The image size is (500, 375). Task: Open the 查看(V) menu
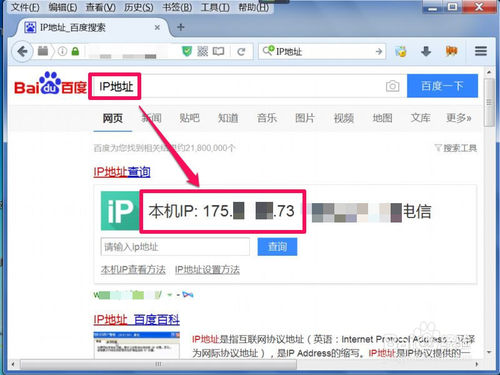[101, 7]
